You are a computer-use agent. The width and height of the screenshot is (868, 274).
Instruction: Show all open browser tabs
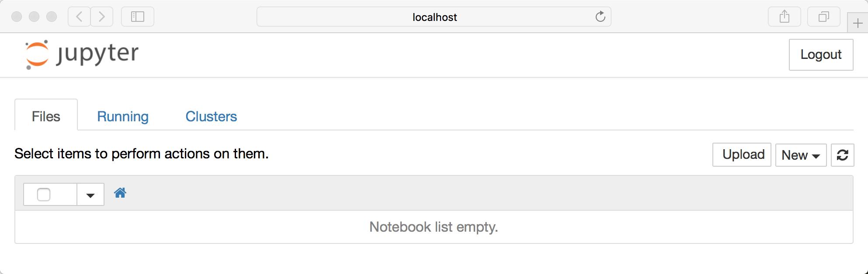tap(823, 17)
